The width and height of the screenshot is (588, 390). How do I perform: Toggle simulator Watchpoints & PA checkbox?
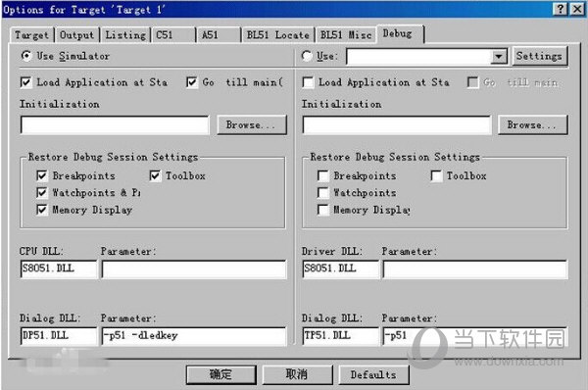(41, 192)
